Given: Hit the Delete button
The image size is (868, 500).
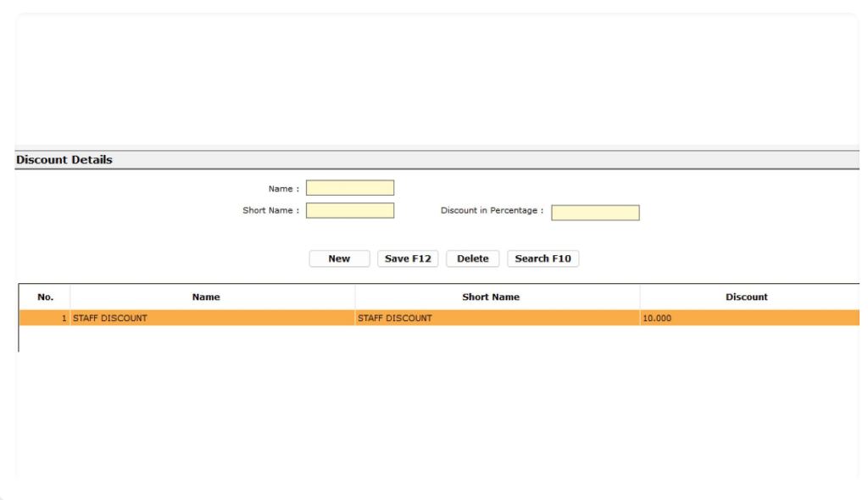Looking at the screenshot, I should pos(472,258).
